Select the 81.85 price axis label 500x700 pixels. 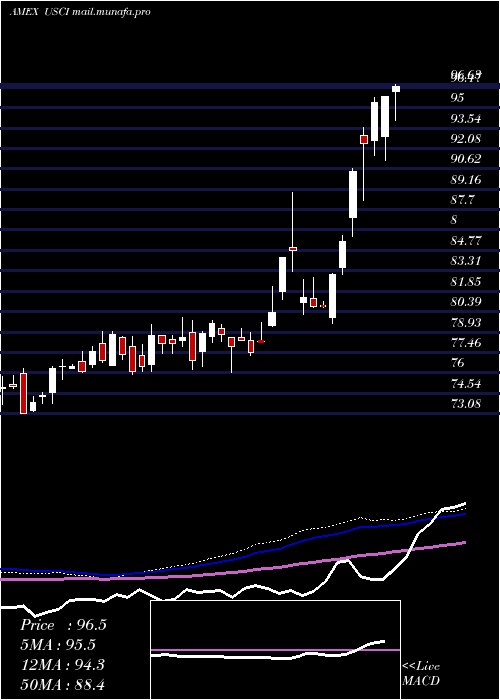[466, 282]
